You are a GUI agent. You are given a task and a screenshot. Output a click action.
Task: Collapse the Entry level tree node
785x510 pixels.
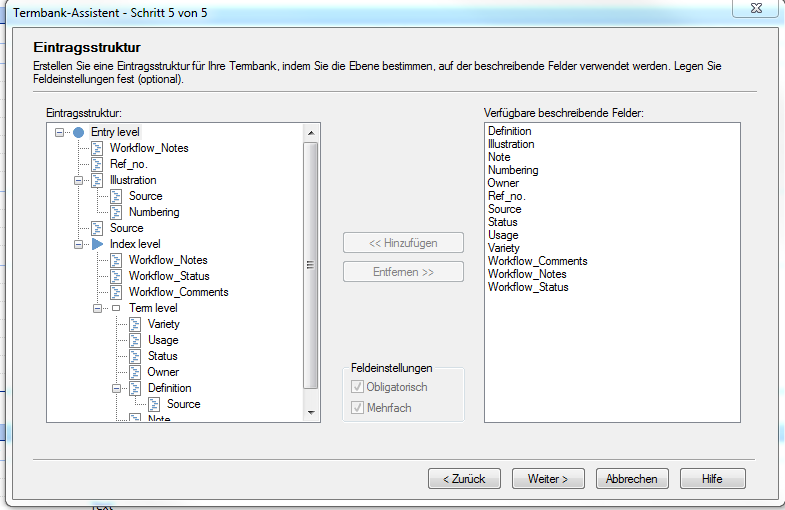[60, 132]
